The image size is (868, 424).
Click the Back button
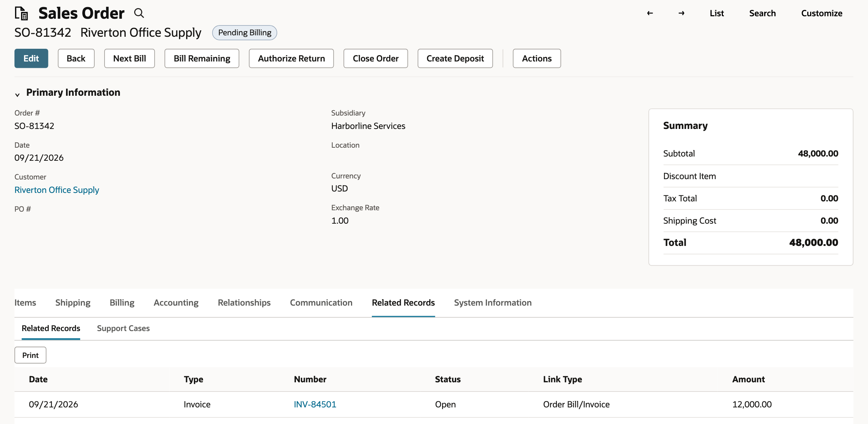coord(76,58)
